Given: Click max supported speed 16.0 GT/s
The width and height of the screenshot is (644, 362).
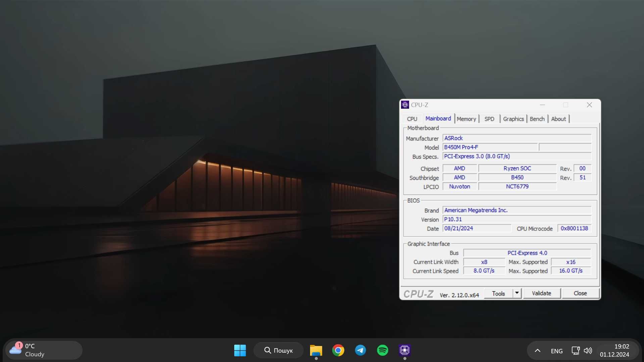Looking at the screenshot, I should click(571, 271).
